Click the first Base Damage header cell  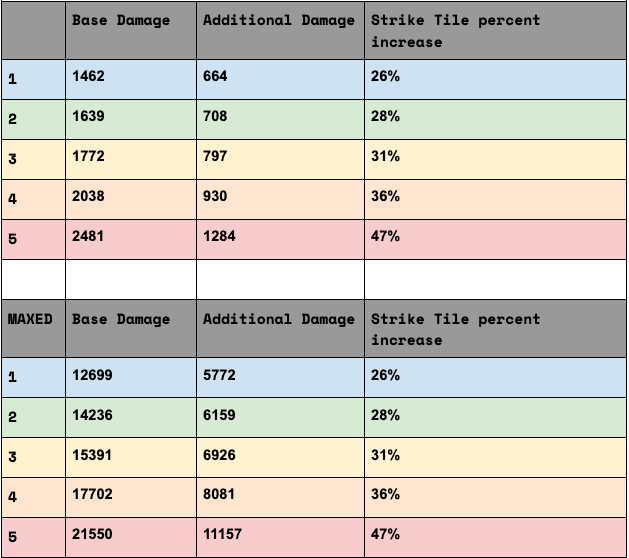point(131,30)
